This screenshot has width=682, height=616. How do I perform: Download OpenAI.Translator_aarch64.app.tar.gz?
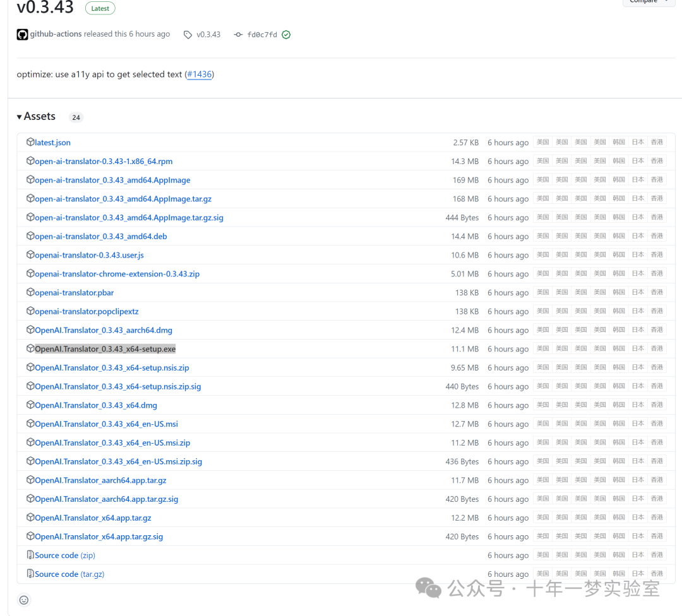click(x=100, y=480)
